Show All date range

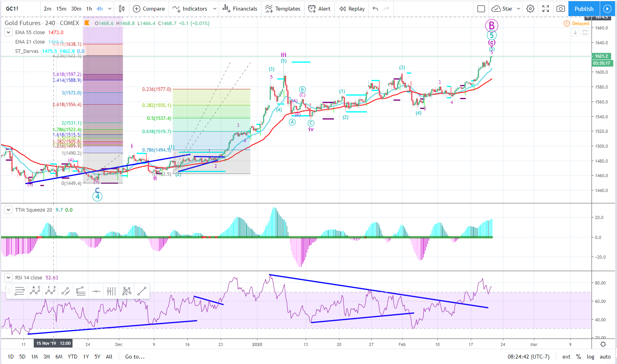pos(109,357)
